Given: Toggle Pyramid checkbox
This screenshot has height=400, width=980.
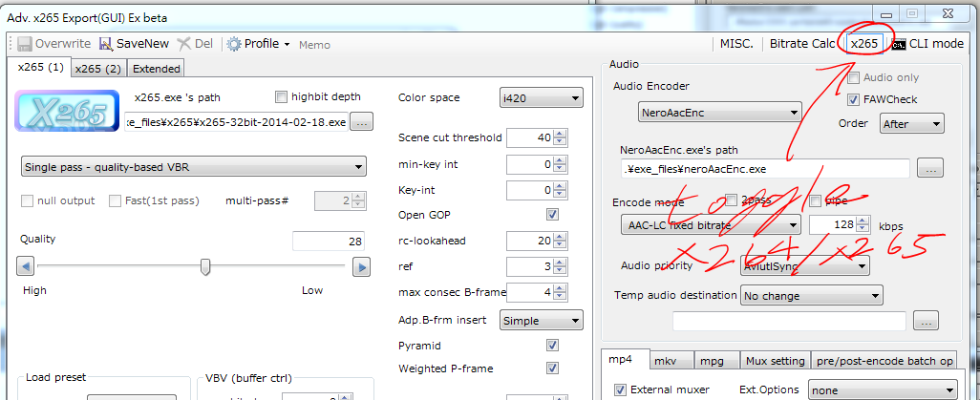Looking at the screenshot, I should point(552,345).
